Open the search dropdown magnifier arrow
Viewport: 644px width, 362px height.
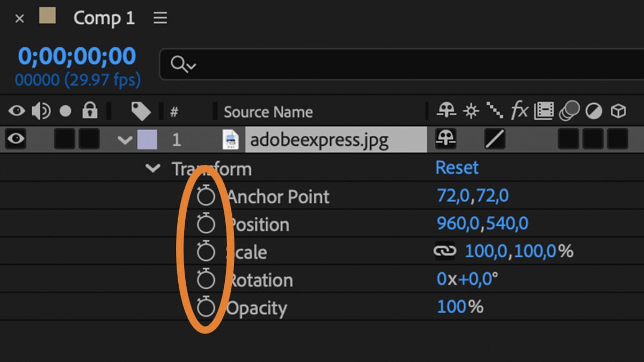(x=184, y=65)
